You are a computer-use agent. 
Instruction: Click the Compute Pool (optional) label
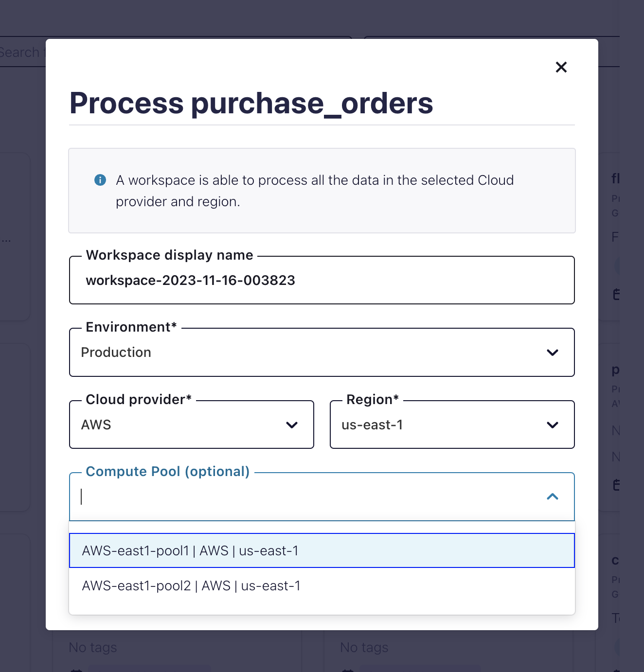point(167,472)
